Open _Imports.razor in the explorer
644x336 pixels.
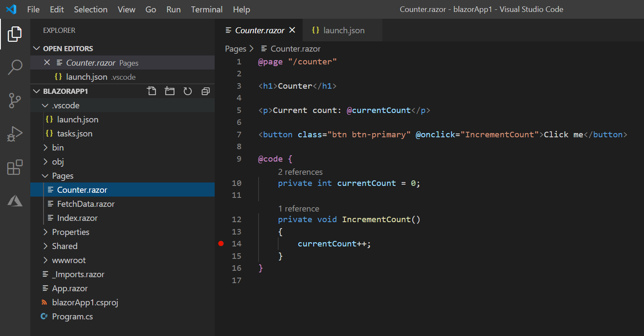click(78, 274)
